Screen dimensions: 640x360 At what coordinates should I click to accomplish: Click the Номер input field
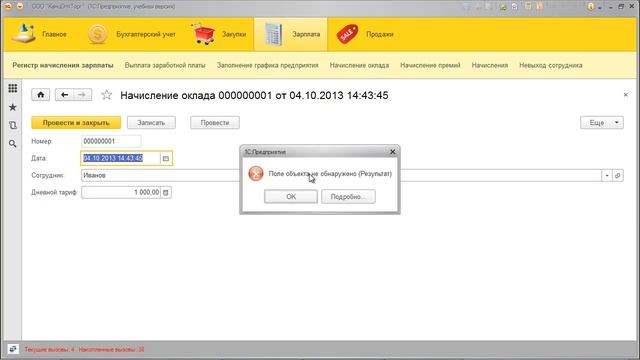111,141
